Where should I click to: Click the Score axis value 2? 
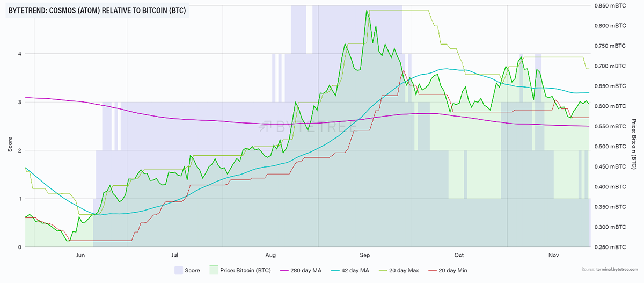point(20,150)
